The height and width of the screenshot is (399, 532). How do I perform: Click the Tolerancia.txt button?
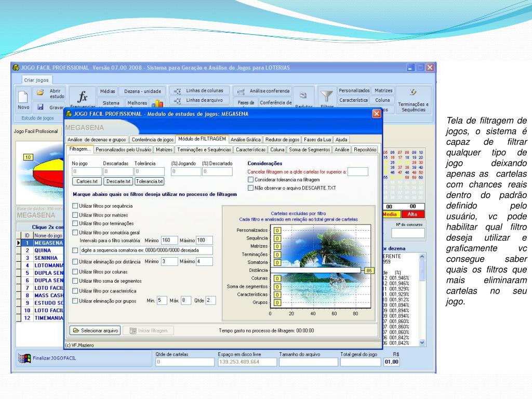[149, 181]
